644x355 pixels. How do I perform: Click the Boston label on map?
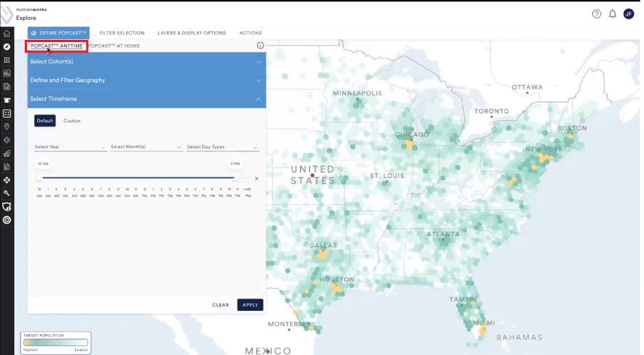[x=572, y=128]
